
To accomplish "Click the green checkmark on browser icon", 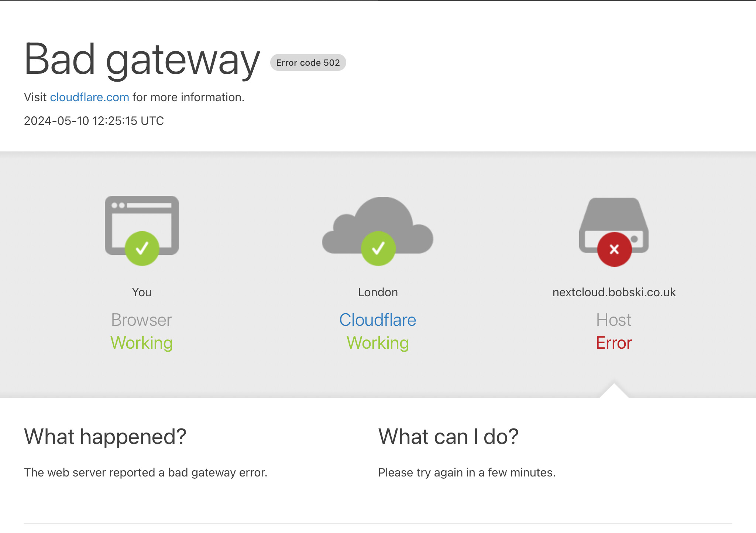I will (x=142, y=249).
